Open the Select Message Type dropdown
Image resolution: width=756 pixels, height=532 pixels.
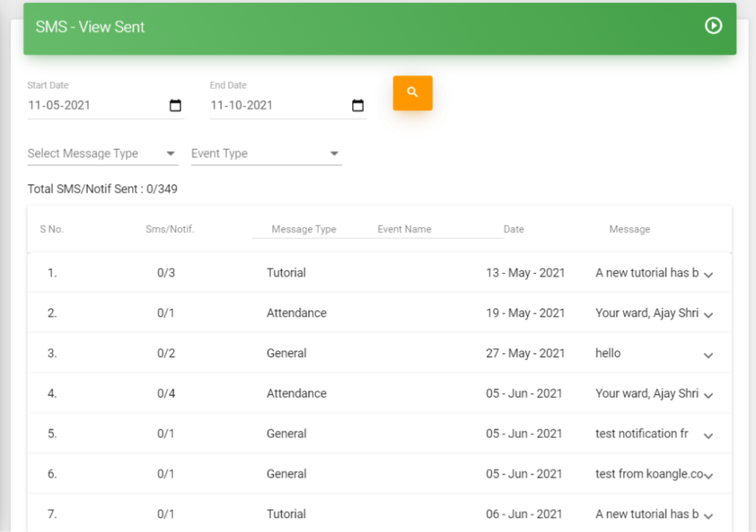(103, 153)
